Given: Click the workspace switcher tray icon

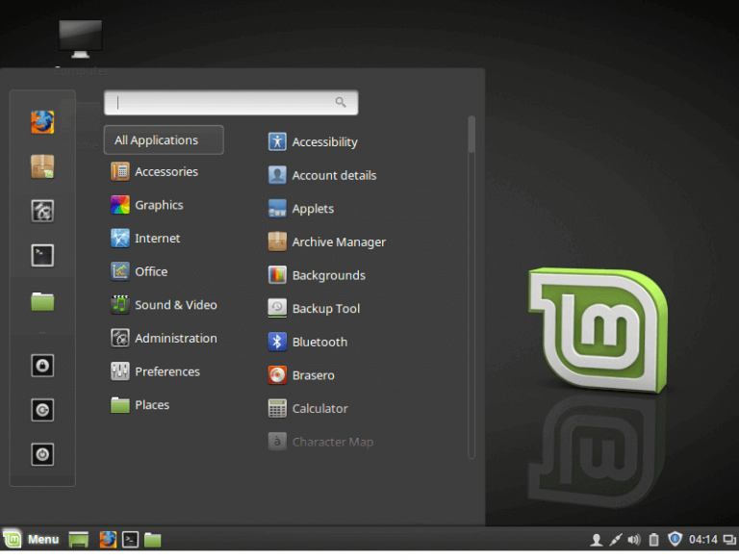Looking at the screenshot, I should [730, 540].
